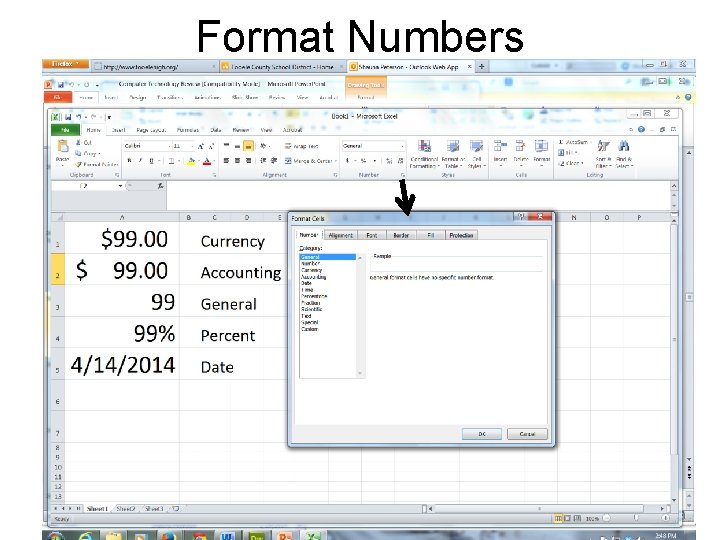720x540 pixels.
Task: Click the Orientation text angle icon
Action: [x=263, y=146]
